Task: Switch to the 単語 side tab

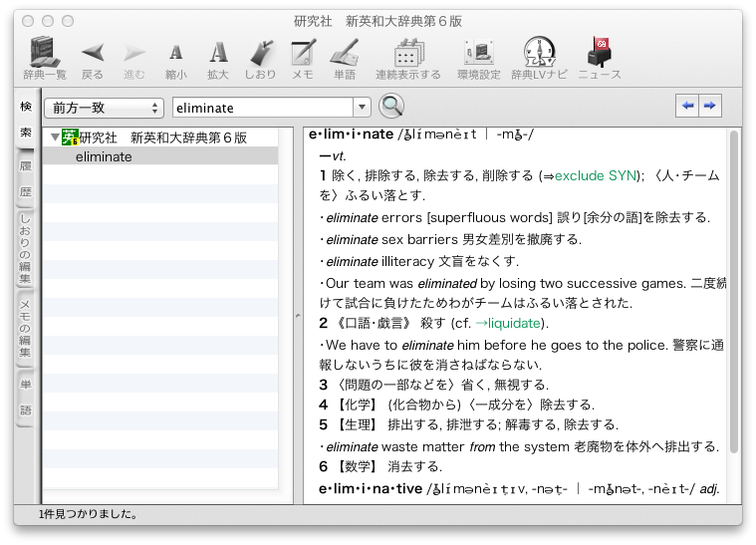Action: click(x=26, y=398)
